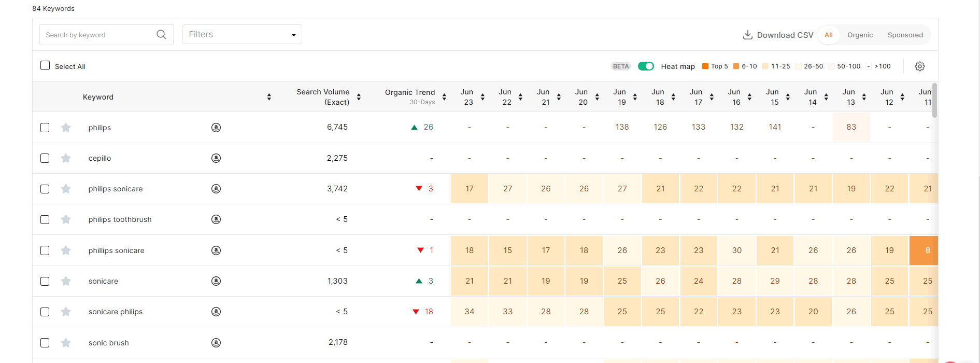980x363 pixels.
Task: Check the Select All checkbox
Action: click(45, 65)
